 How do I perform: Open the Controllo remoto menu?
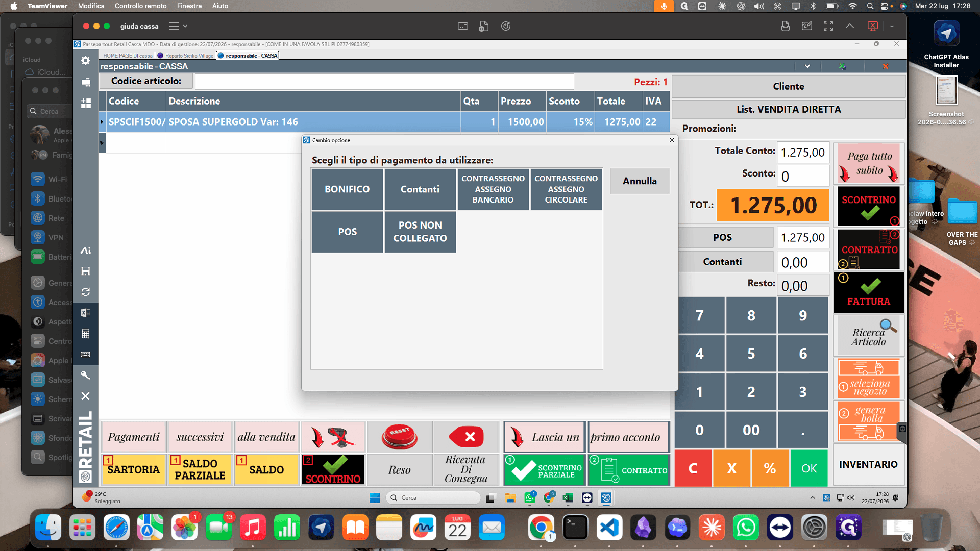pos(140,6)
